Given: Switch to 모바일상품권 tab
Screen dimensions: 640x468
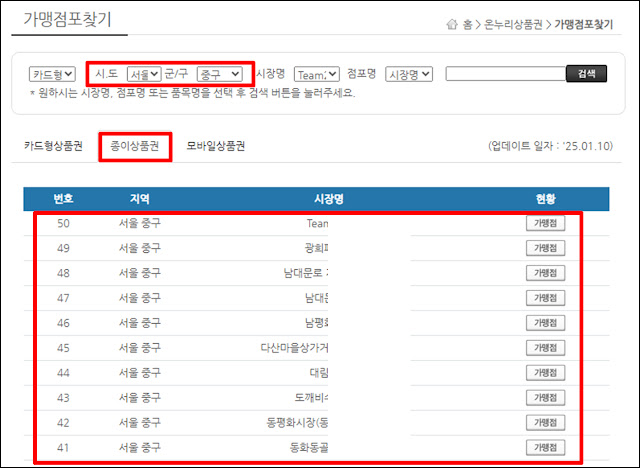Looking at the screenshot, I should point(216,146).
